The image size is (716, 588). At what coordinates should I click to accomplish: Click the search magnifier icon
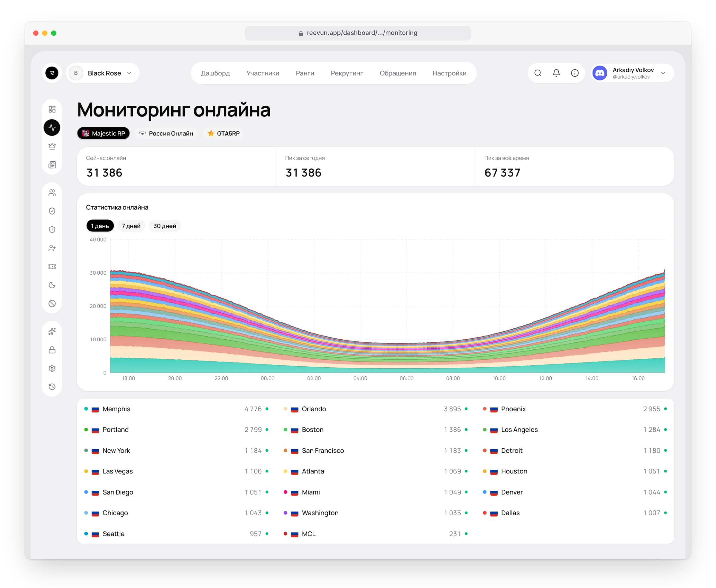[x=538, y=73]
